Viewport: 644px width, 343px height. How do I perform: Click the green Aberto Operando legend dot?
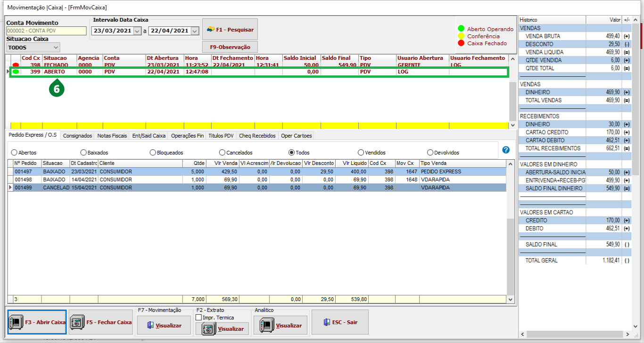pos(462,29)
